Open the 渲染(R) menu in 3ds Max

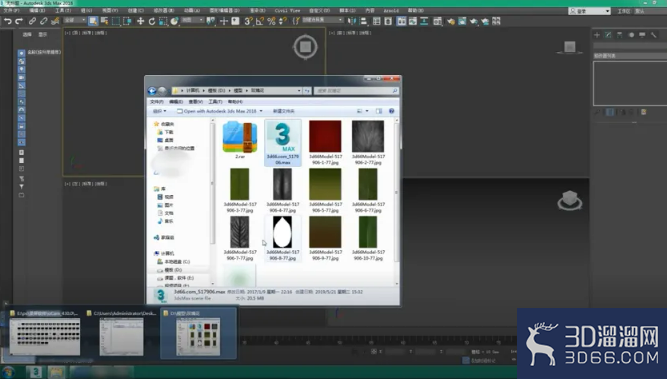[x=257, y=11]
